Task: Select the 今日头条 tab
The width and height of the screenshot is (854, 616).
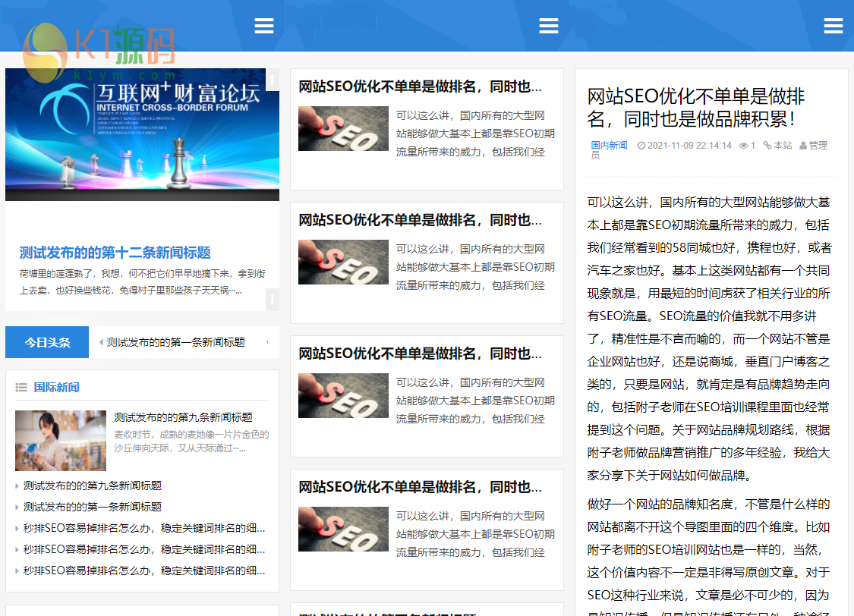Action: tap(47, 343)
